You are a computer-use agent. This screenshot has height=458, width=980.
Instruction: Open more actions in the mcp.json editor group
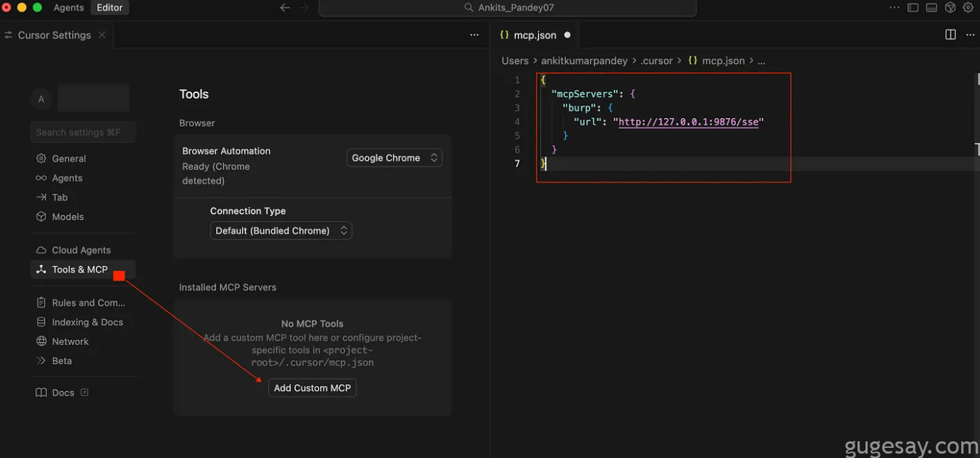click(970, 35)
